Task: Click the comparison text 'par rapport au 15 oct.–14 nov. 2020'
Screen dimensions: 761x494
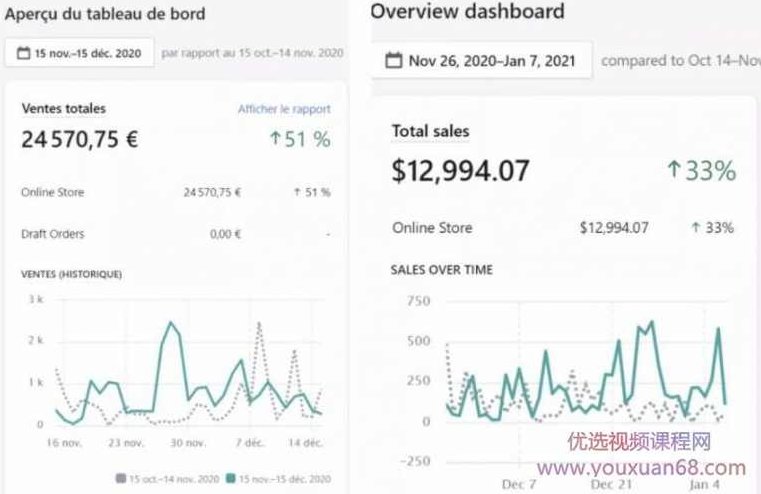Action: click(x=252, y=53)
